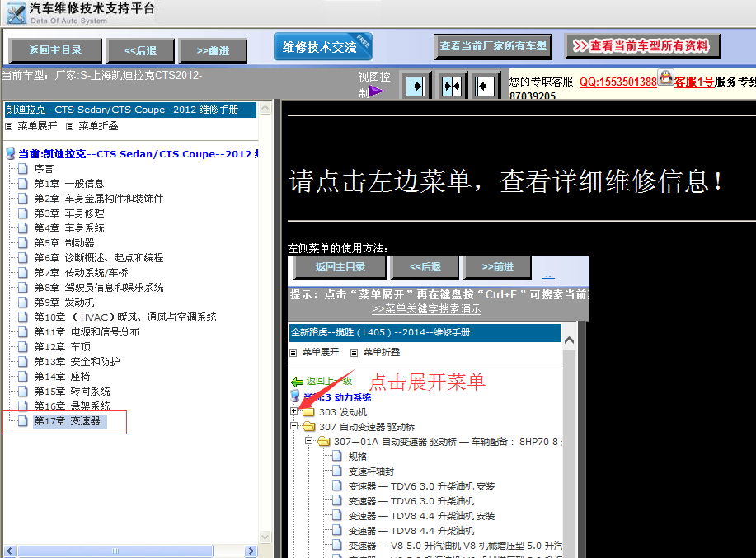Go forward with the top >>前进 button
The height and width of the screenshot is (558, 756).
[x=213, y=50]
